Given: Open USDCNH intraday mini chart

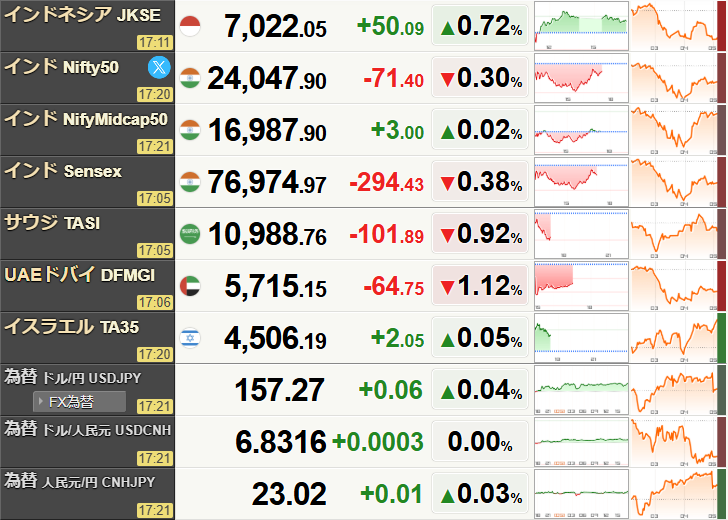Looking at the screenshot, I should click(x=581, y=442).
